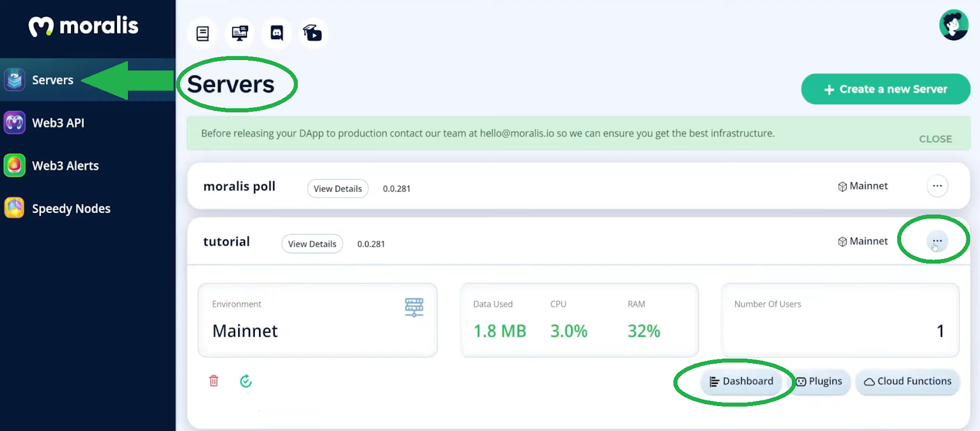
Task: Collapse the tutorial server three-dot menu
Action: coord(937,241)
